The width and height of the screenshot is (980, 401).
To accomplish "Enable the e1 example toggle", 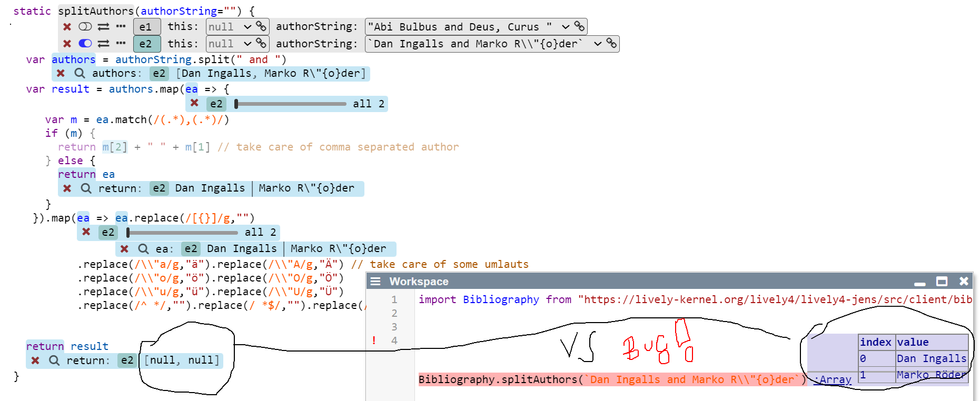I will click(85, 27).
